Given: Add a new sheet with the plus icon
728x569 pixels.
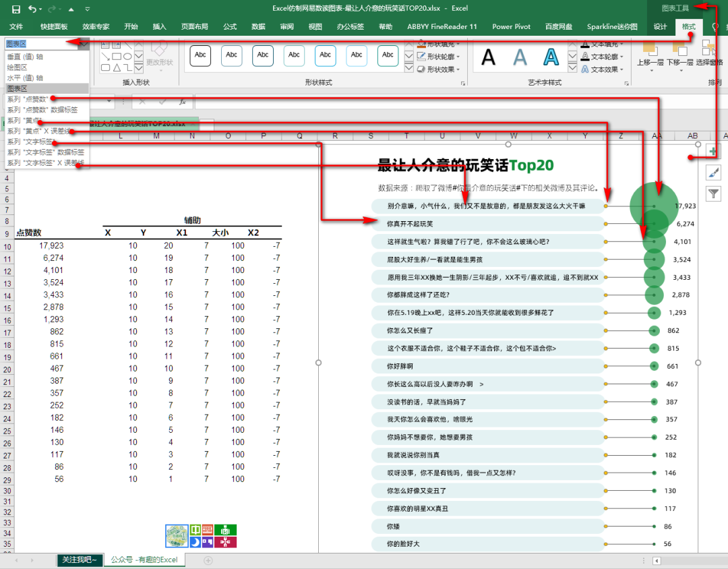Looking at the screenshot, I should [208, 560].
